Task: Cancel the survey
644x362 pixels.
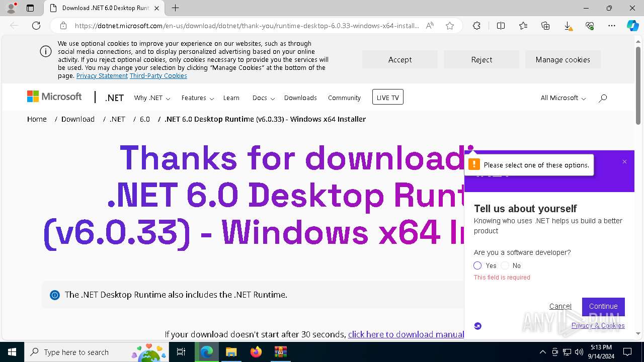Action: [560, 306]
